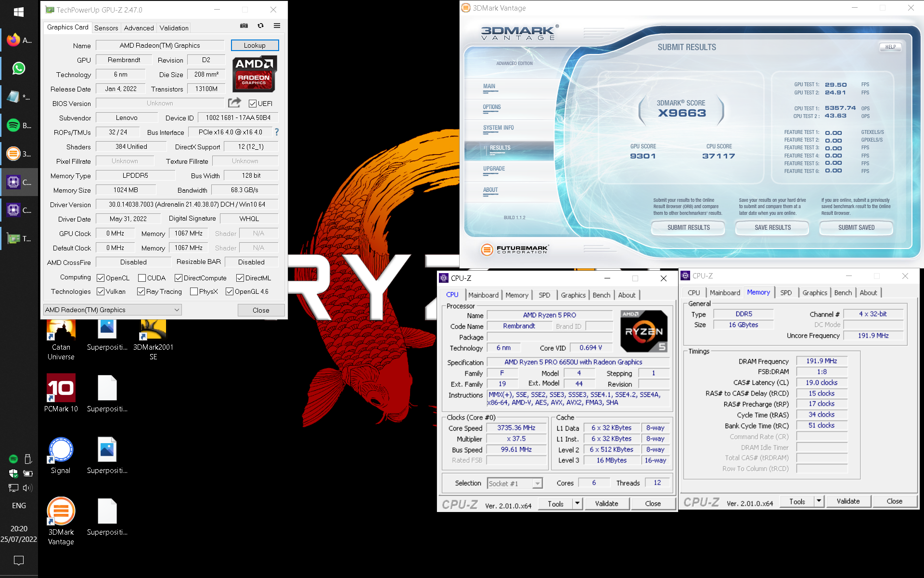Open the Socket #1 selection dropdown
Image resolution: width=924 pixels, height=578 pixels.
pos(514,483)
